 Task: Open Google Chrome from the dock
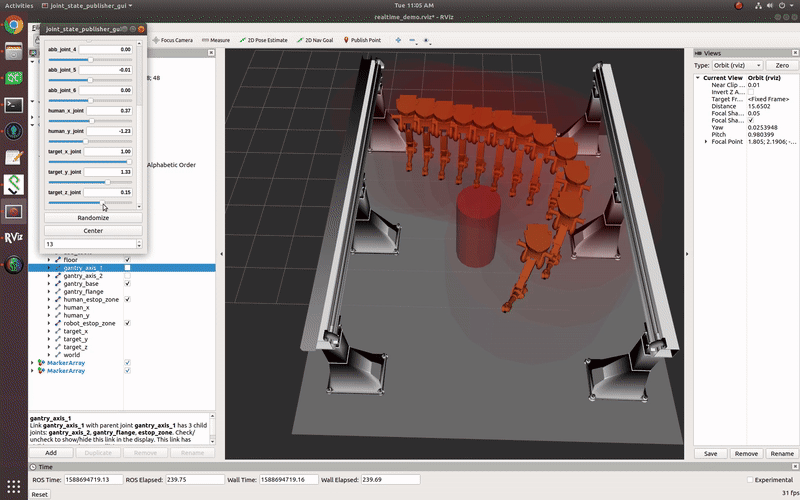click(14, 22)
